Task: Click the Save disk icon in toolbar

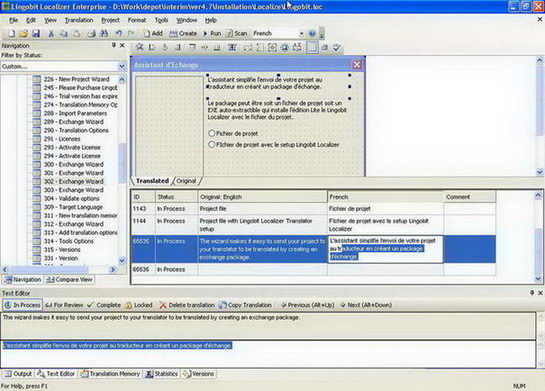Action: [x=36, y=33]
